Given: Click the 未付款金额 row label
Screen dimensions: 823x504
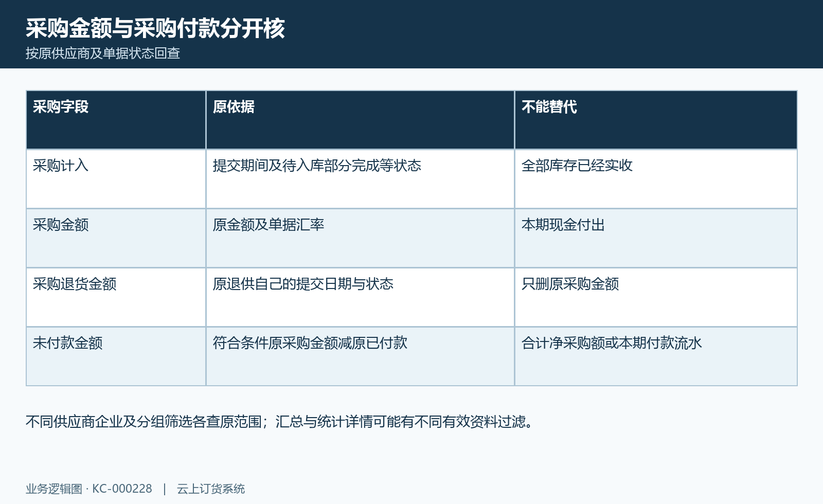Looking at the screenshot, I should (x=116, y=356).
